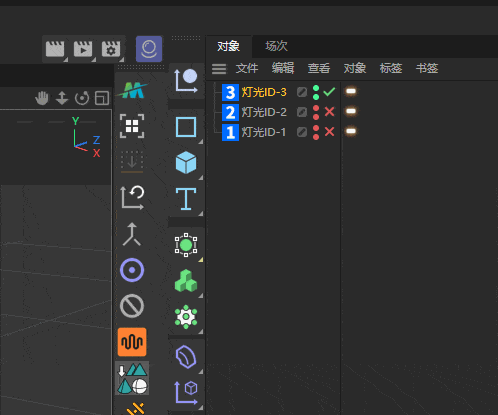498x415 pixels.
Task: Toggle visibility dots of 灯光ID-1
Action: 316,132
